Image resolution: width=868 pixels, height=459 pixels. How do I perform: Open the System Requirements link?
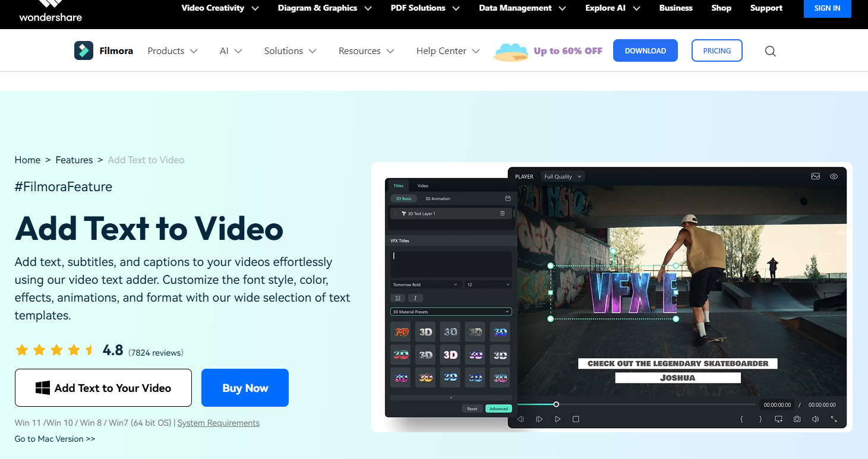(219, 423)
